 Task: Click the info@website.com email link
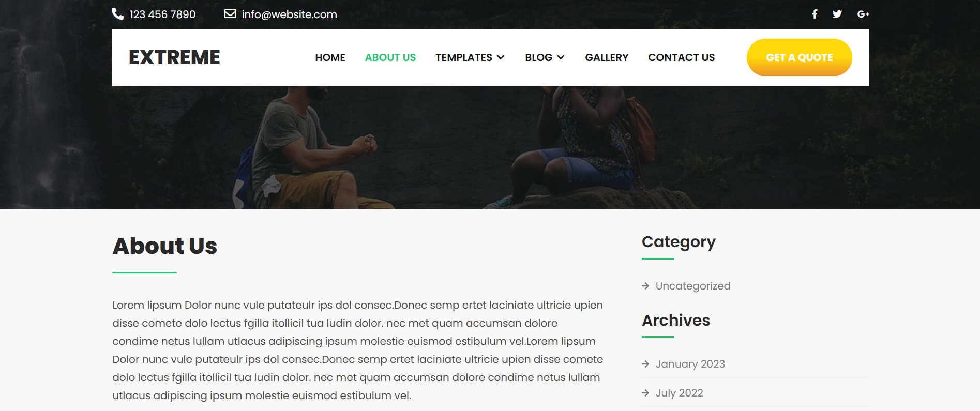289,14
